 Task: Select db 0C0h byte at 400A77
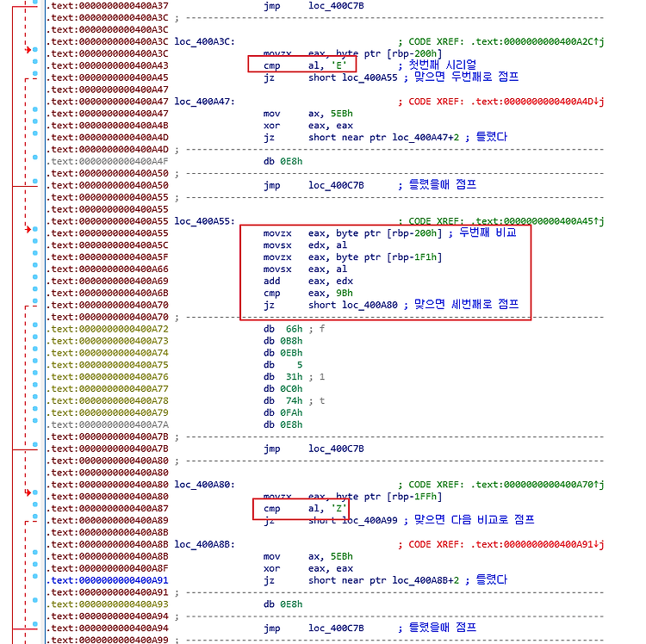tap(283, 388)
